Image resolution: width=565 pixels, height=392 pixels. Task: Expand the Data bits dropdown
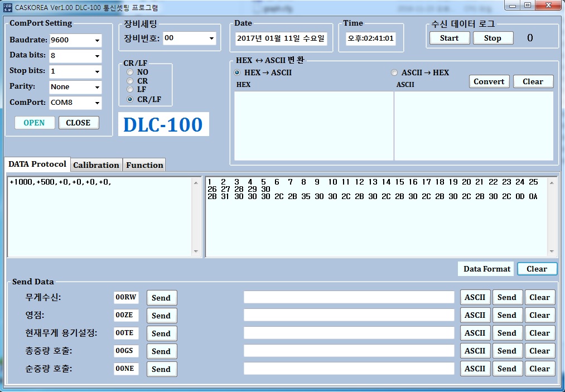[97, 56]
